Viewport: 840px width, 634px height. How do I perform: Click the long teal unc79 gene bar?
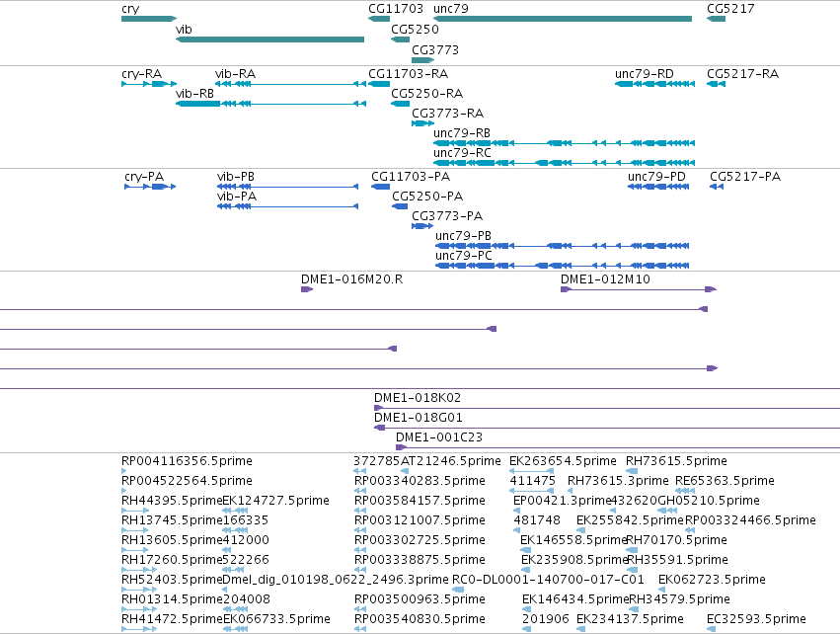tap(563, 19)
